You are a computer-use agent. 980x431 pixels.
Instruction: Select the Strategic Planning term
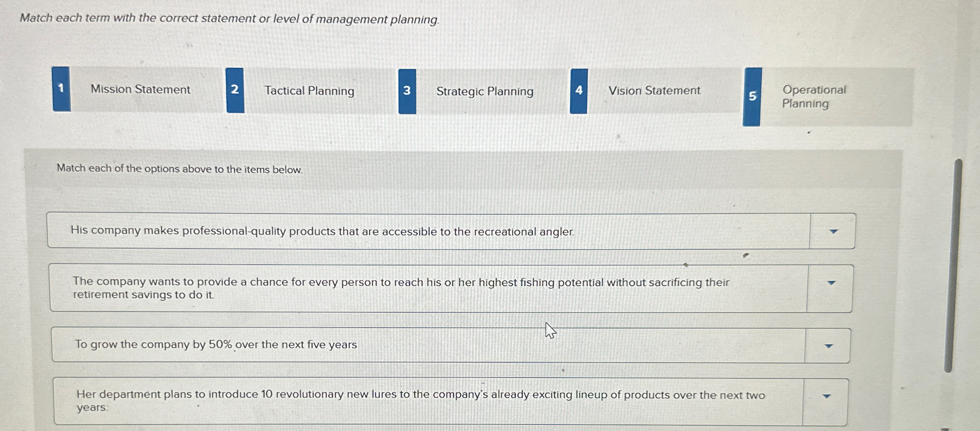coord(485,91)
